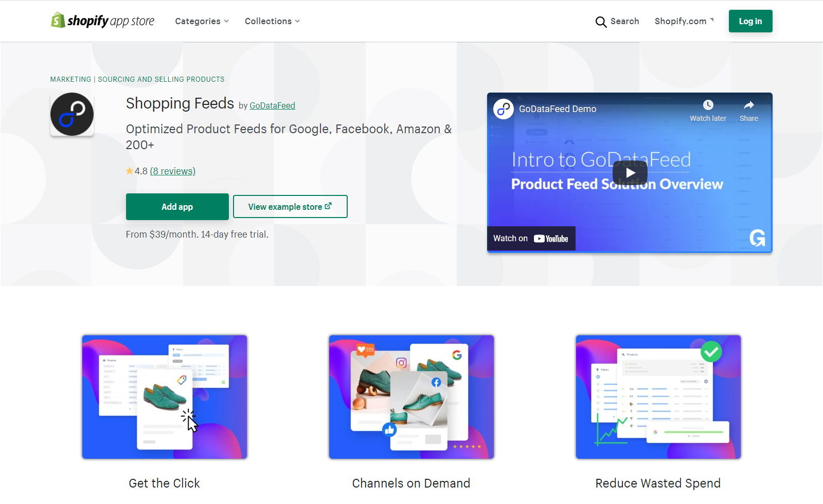Click the Shopping Feeds app icon
The height and width of the screenshot is (504, 823).
coord(72,114)
